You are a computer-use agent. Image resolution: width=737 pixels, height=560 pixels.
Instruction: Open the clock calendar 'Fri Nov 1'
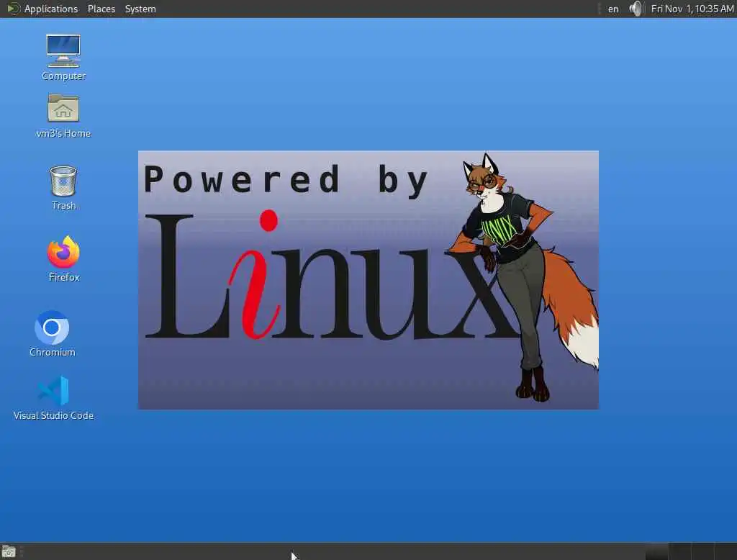(x=692, y=9)
